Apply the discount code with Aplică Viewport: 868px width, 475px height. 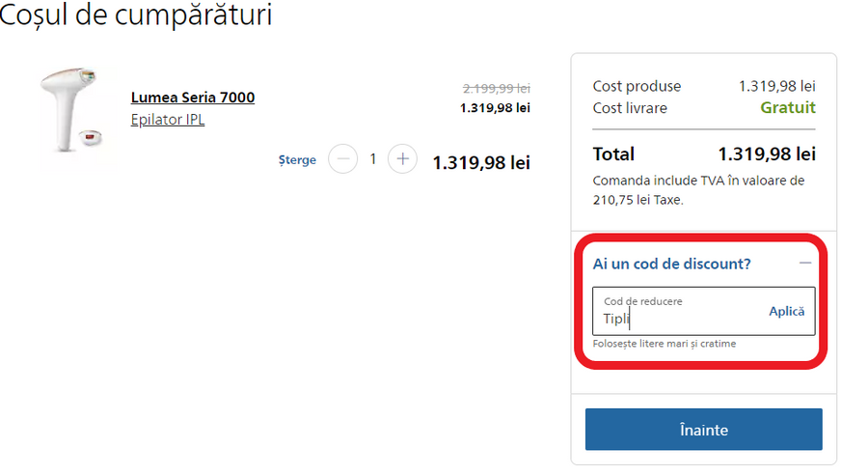pyautogui.click(x=786, y=311)
